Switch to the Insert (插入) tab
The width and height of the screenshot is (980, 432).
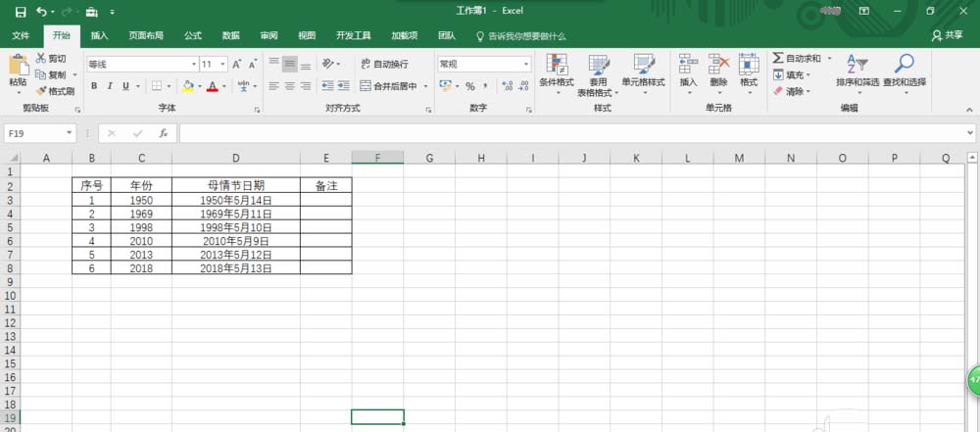click(x=99, y=35)
